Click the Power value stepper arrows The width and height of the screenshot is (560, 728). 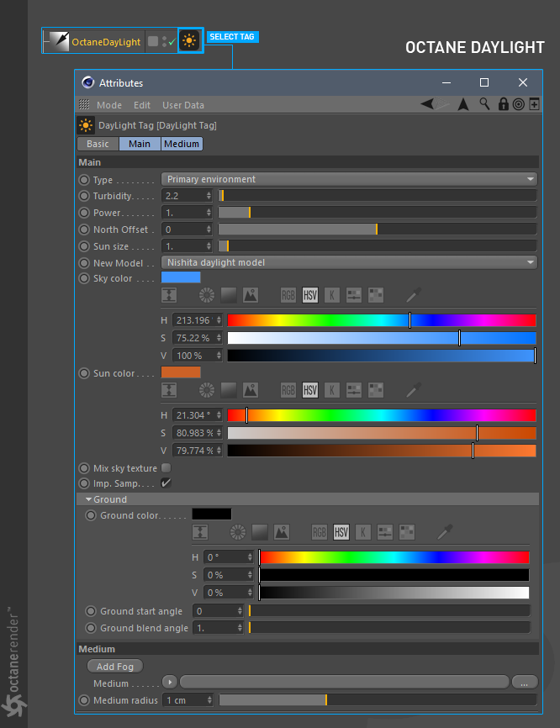point(209,213)
